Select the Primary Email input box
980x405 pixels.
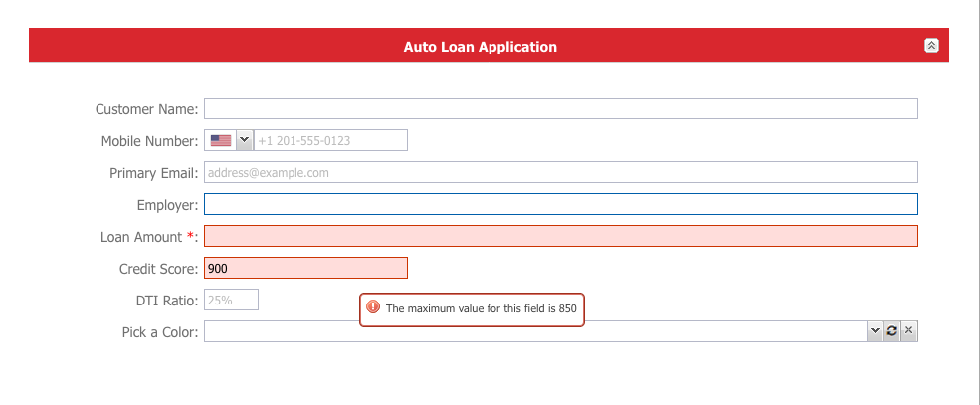tap(560, 172)
